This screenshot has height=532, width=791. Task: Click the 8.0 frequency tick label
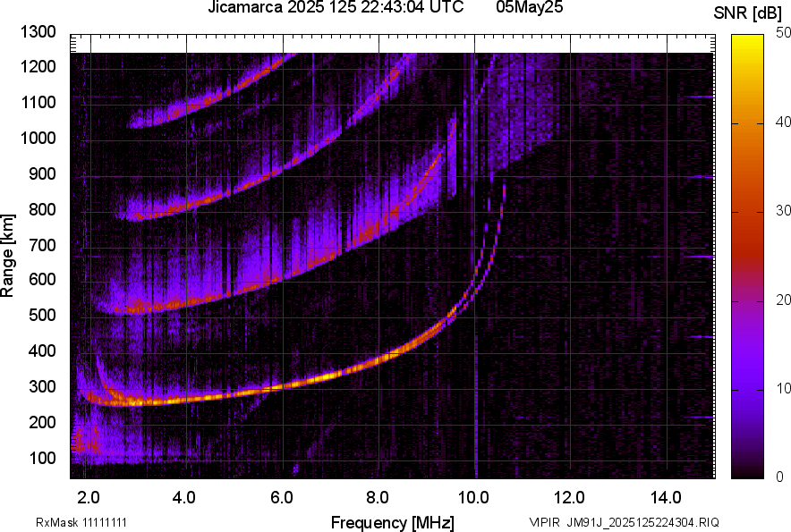click(x=377, y=497)
